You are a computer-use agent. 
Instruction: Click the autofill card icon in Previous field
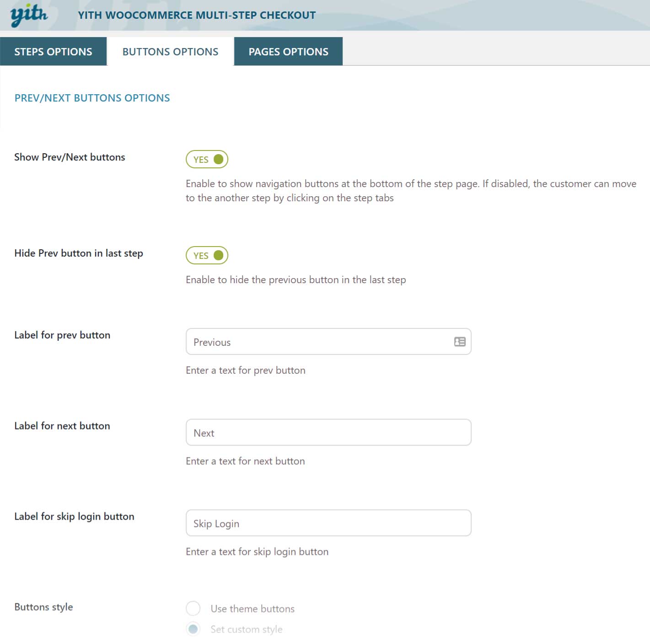tap(459, 342)
